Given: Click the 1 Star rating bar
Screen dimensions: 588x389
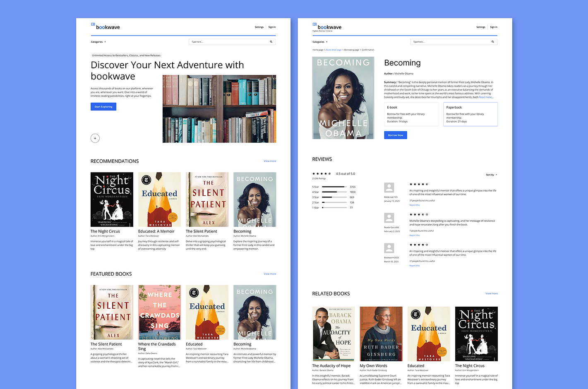Looking at the screenshot, I should pos(334,208).
